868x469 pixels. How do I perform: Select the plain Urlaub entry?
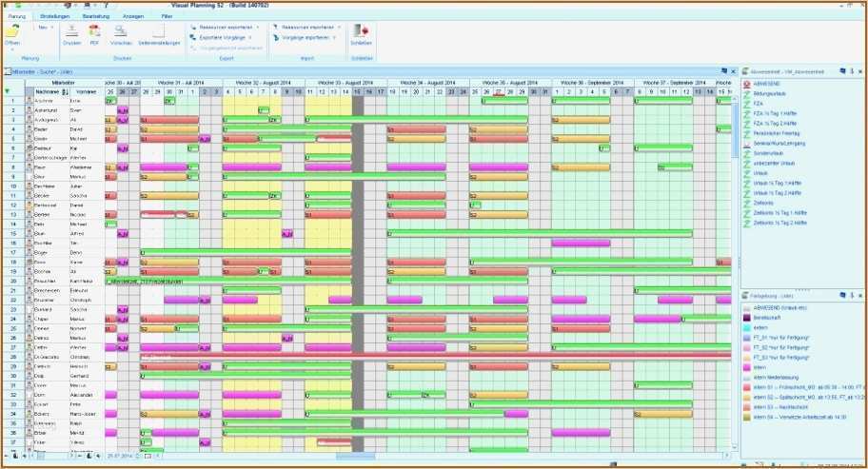point(760,173)
